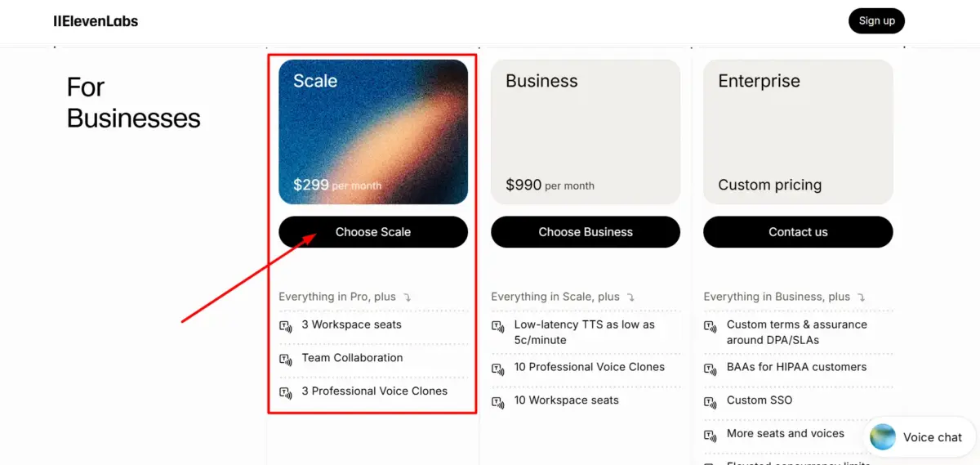Click the icon beside Low-latency TTS feature
This screenshot has width=980, height=465.
pos(498,326)
